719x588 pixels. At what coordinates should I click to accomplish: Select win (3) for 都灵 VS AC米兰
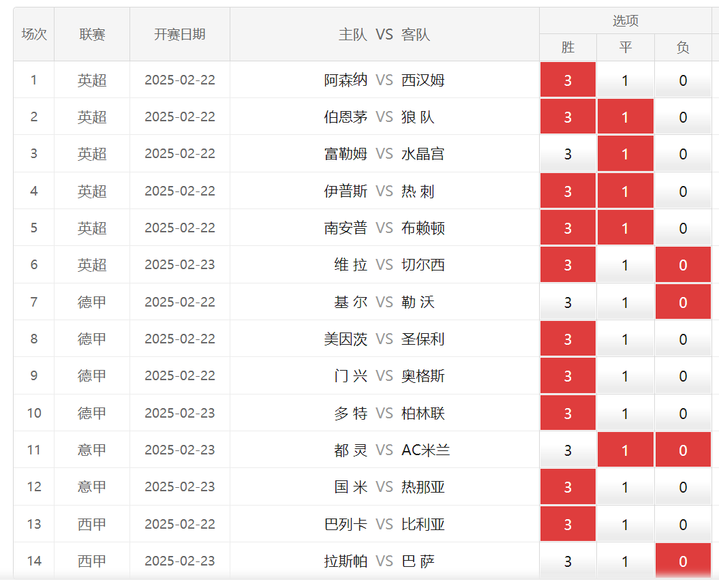click(568, 450)
